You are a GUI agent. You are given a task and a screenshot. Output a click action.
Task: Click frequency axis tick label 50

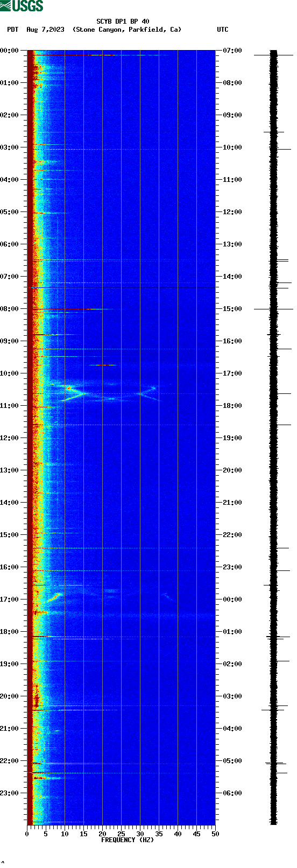[215, 834]
